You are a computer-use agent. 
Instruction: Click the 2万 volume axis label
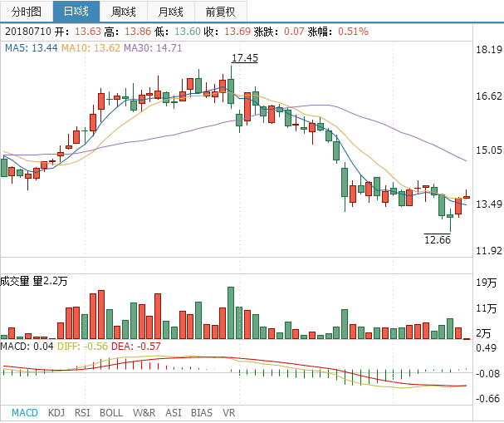483,333
